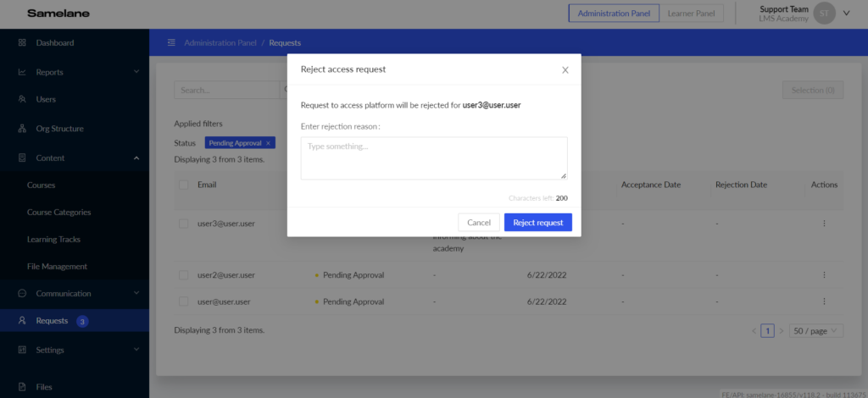Image resolution: width=868 pixels, height=398 pixels.
Task: Switch to the Learner Panel tab
Action: (x=689, y=13)
